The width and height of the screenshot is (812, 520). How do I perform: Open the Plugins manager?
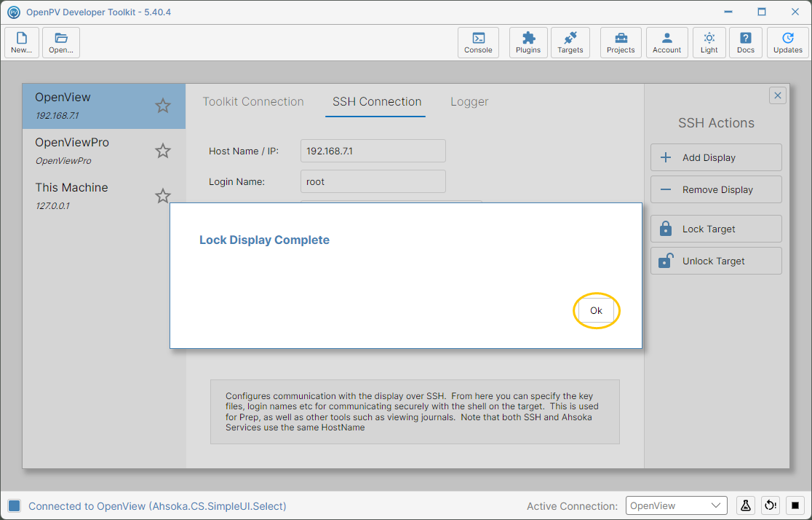[528, 42]
